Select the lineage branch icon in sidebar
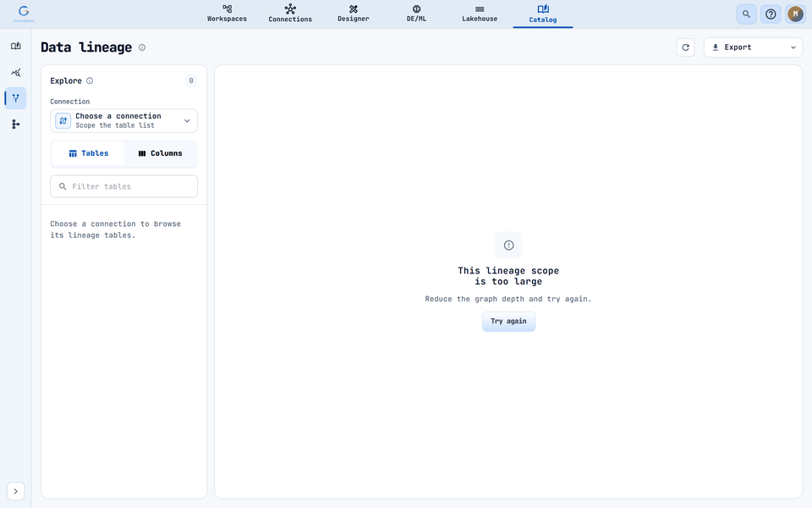The width and height of the screenshot is (812, 508). (x=15, y=98)
